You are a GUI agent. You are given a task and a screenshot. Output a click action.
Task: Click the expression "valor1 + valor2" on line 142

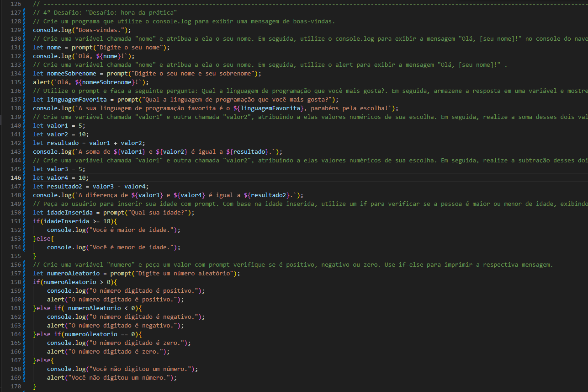115,143
